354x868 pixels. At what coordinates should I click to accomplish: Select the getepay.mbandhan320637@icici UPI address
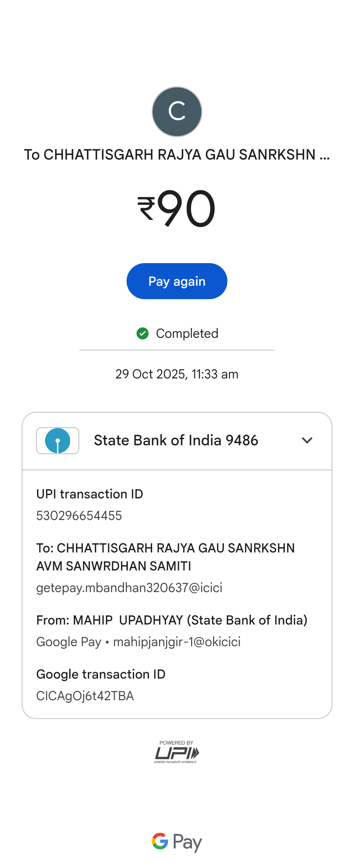[x=129, y=588]
